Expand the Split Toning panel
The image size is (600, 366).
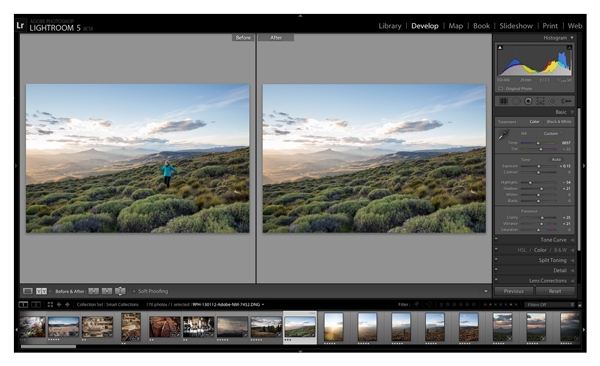[x=572, y=260]
